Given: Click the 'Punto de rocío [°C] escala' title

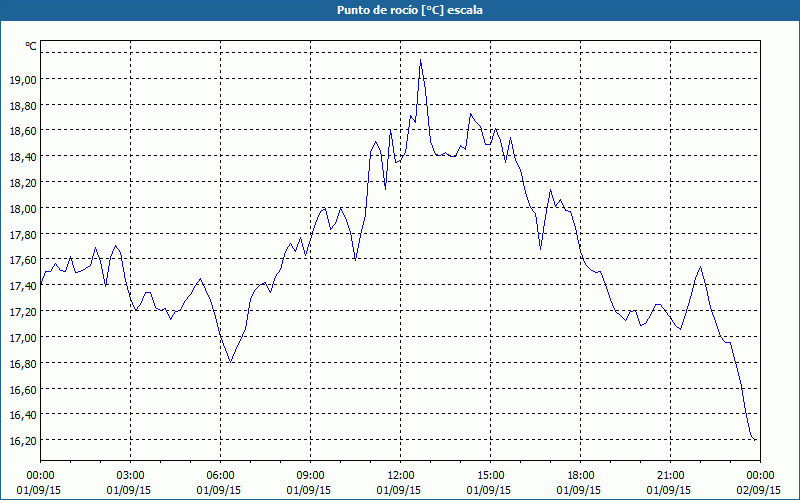Looking at the screenshot, I should coord(410,10).
